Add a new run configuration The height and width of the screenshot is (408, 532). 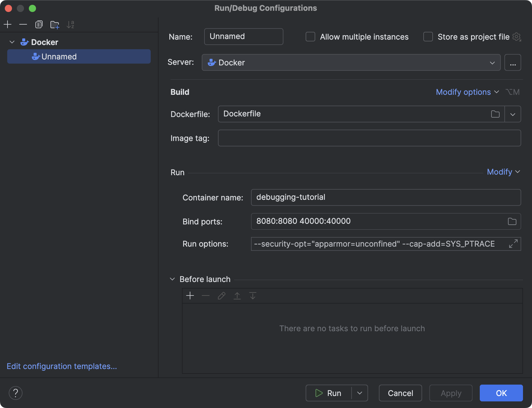8,24
